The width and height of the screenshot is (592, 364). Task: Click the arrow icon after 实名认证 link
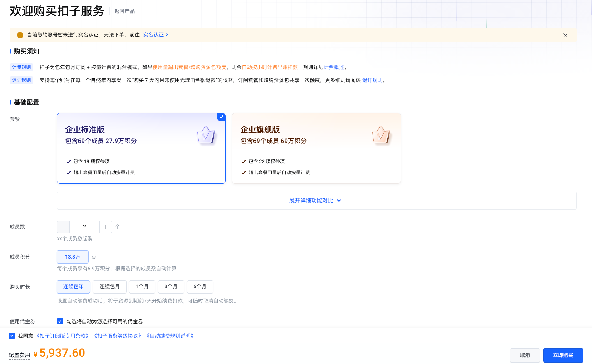(167, 35)
